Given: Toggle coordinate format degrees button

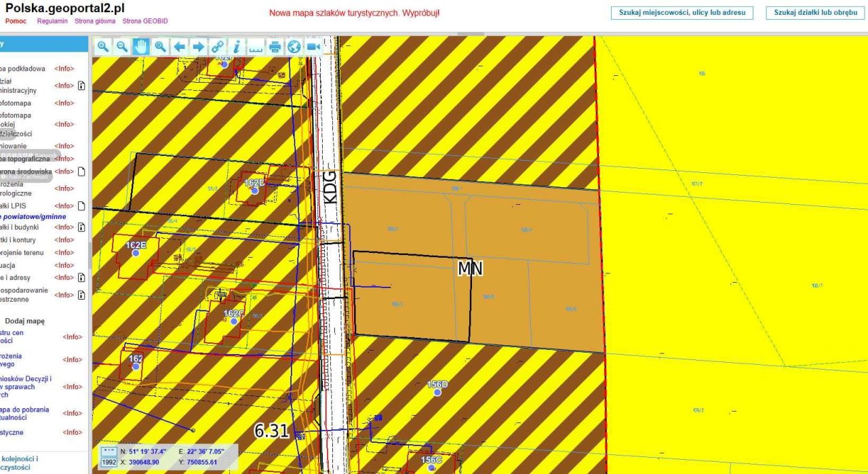Looking at the screenshot, I should 108,451.
